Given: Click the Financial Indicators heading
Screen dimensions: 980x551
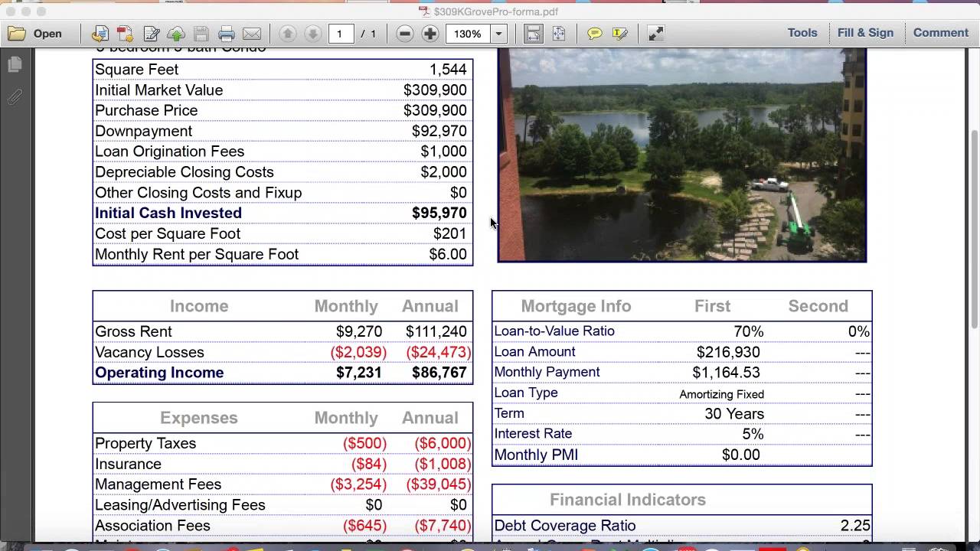Looking at the screenshot, I should point(628,500).
